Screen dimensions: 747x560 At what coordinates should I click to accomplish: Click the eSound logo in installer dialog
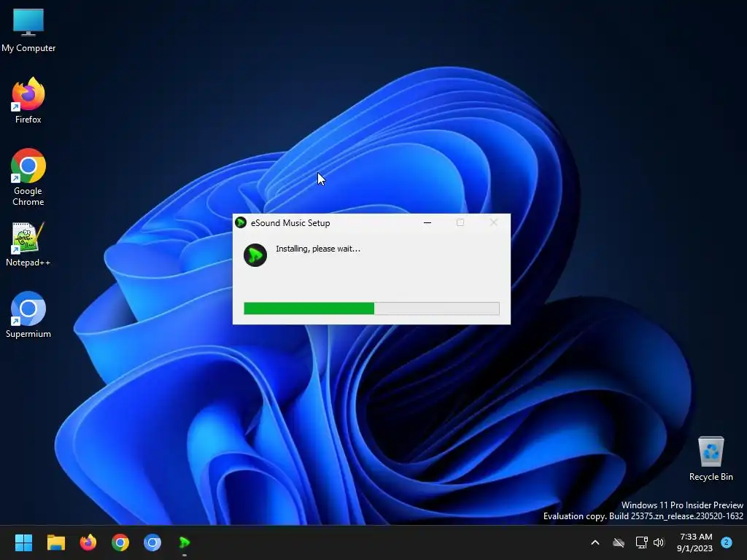[255, 255]
